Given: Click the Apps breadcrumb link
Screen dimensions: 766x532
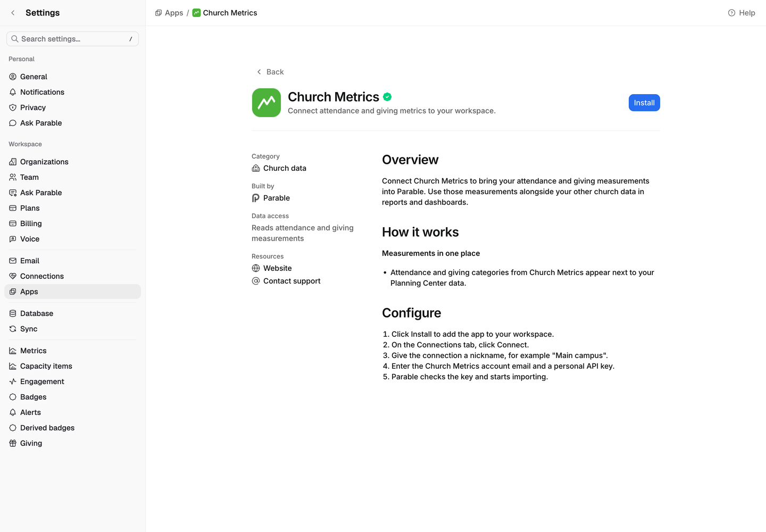Looking at the screenshot, I should click(x=169, y=13).
